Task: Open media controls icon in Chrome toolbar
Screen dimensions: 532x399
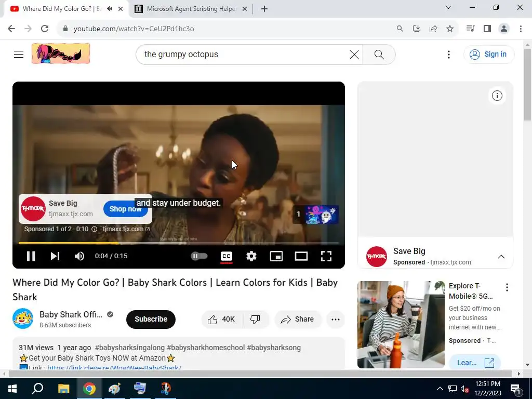Action: point(470,29)
